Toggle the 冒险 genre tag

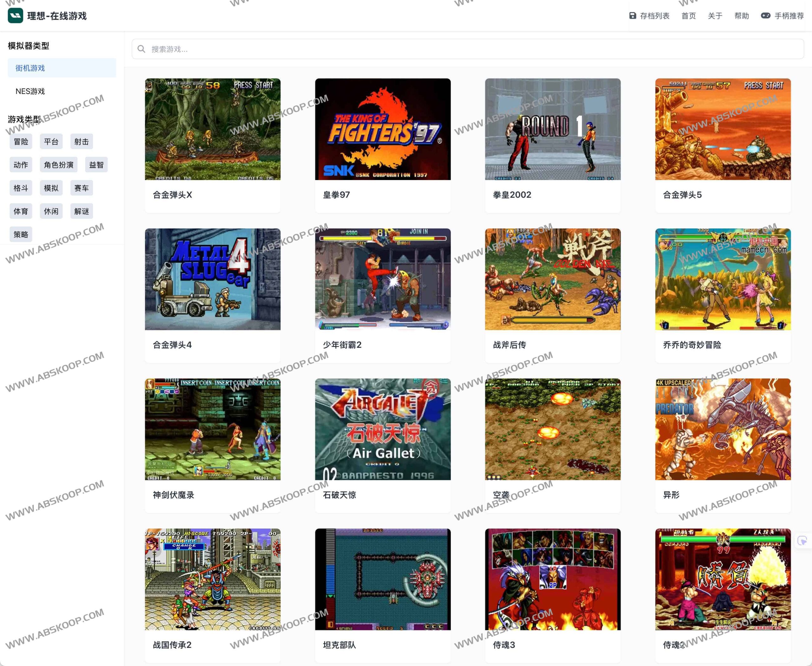[21, 142]
